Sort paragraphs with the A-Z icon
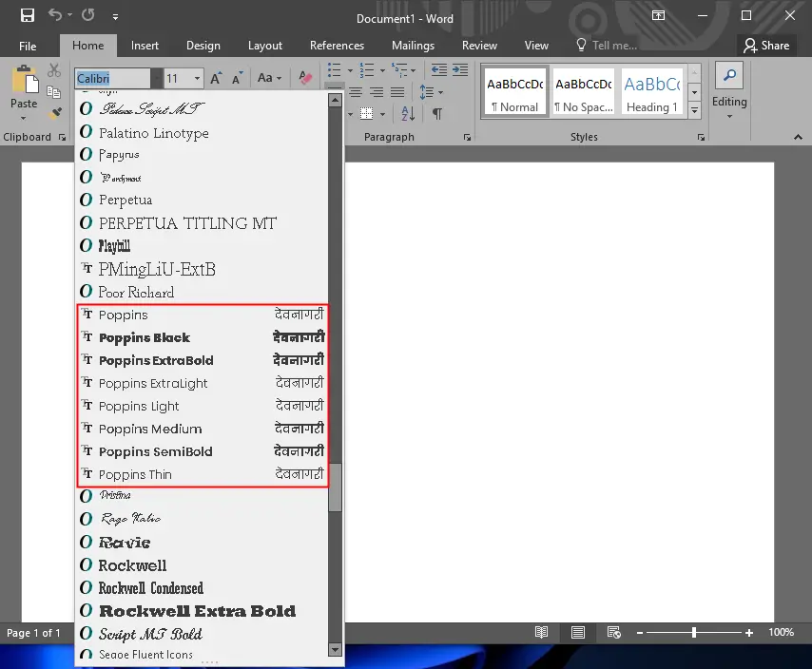Image resolution: width=812 pixels, height=669 pixels. tap(408, 113)
